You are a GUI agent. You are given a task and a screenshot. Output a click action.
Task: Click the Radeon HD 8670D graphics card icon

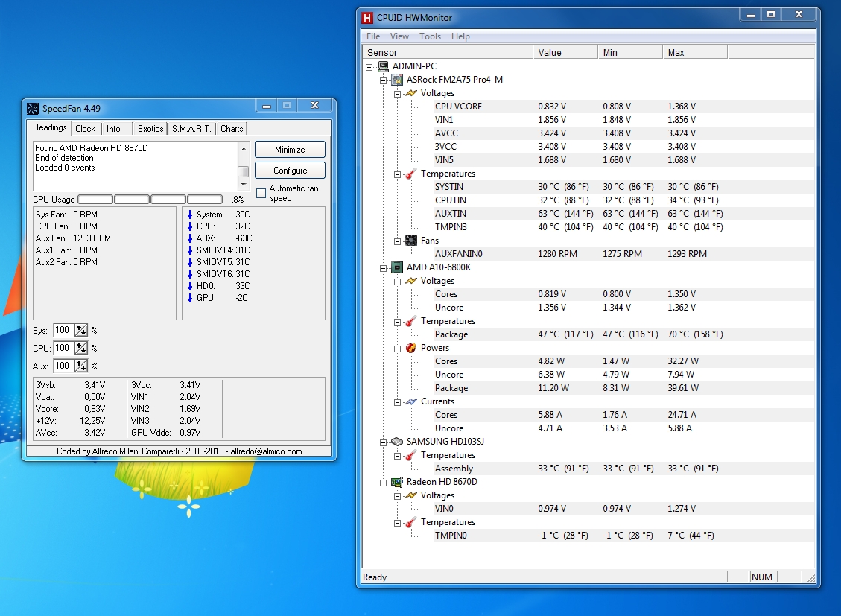pos(397,481)
